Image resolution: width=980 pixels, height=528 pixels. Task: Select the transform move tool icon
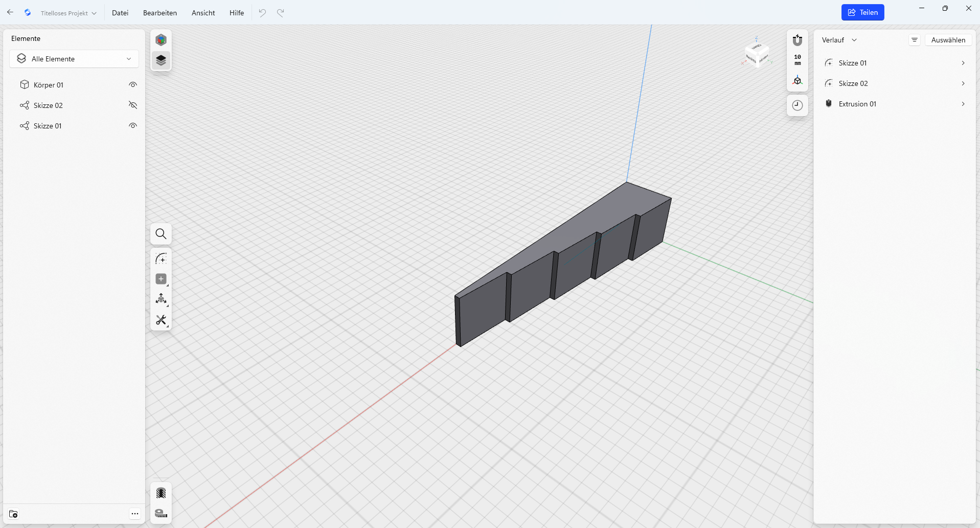[x=161, y=299]
